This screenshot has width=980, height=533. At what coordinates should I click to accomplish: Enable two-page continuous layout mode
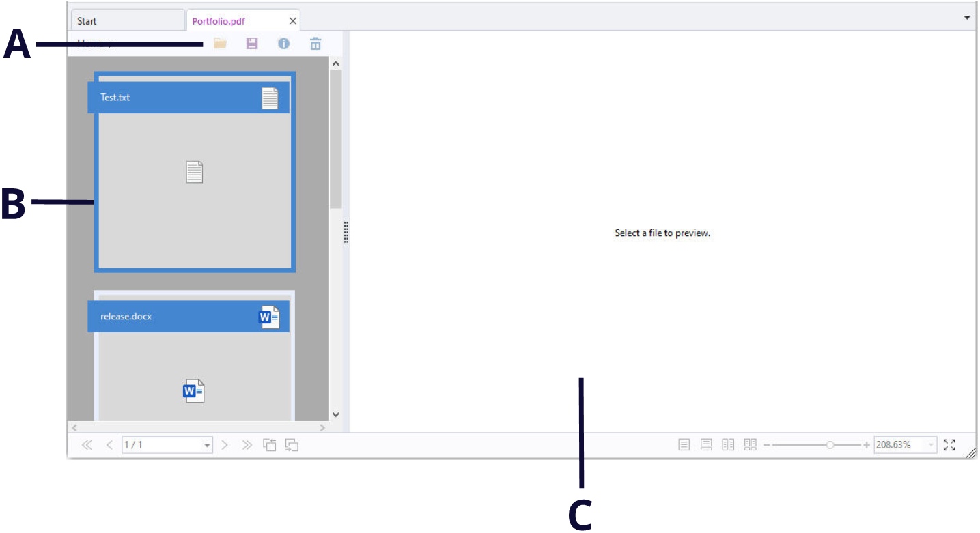tap(749, 444)
